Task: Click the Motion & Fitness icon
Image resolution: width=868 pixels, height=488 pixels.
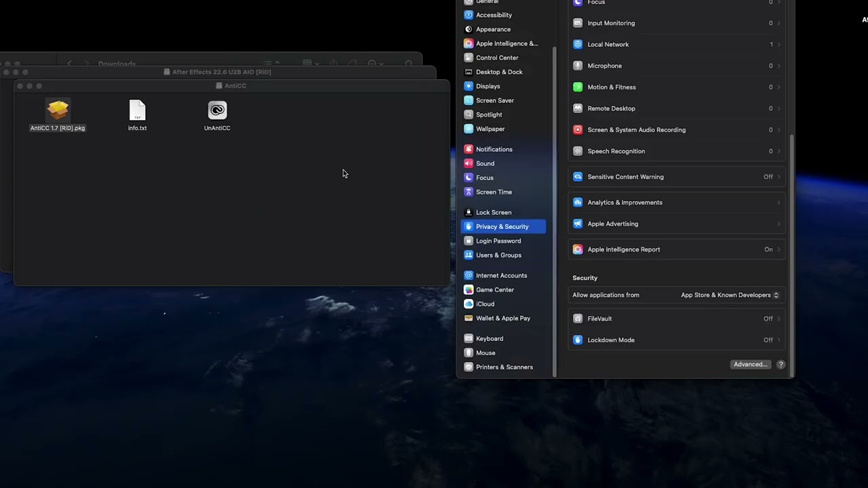Action: [578, 87]
